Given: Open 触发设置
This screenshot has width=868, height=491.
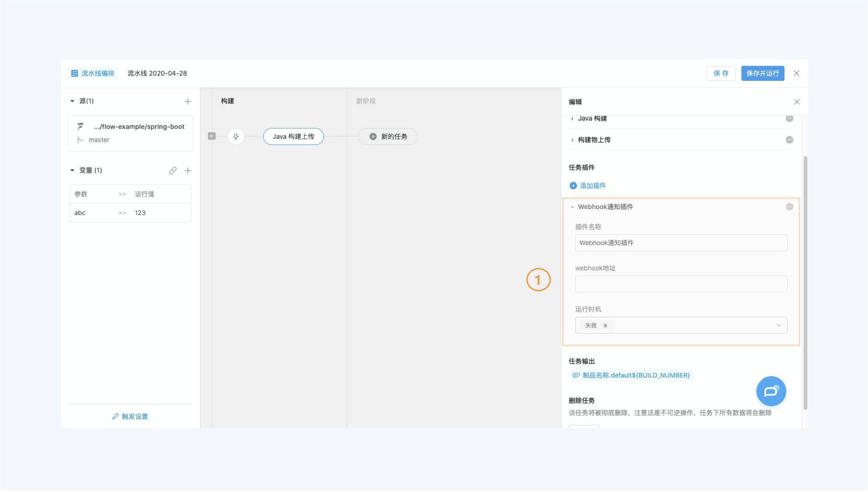Looking at the screenshot, I should coord(130,416).
